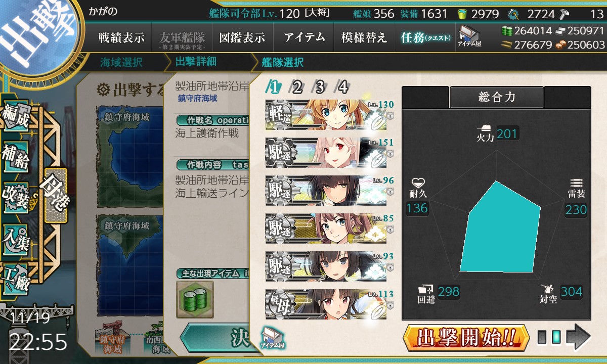607x364 pixels.
Task: Select fleet number 4
Action: pos(343,87)
